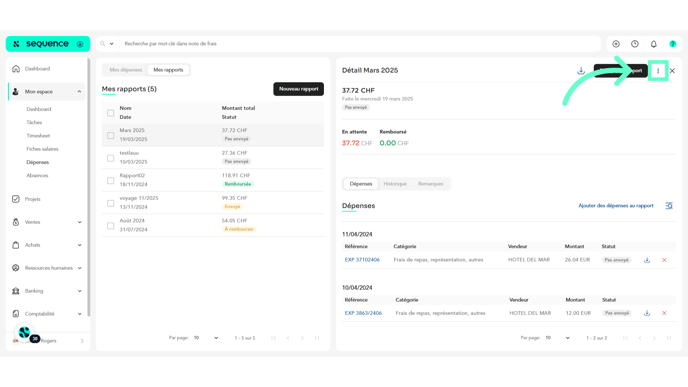This screenshot has height=387, width=688.
Task: Select the Remarques tab
Action: (x=430, y=184)
